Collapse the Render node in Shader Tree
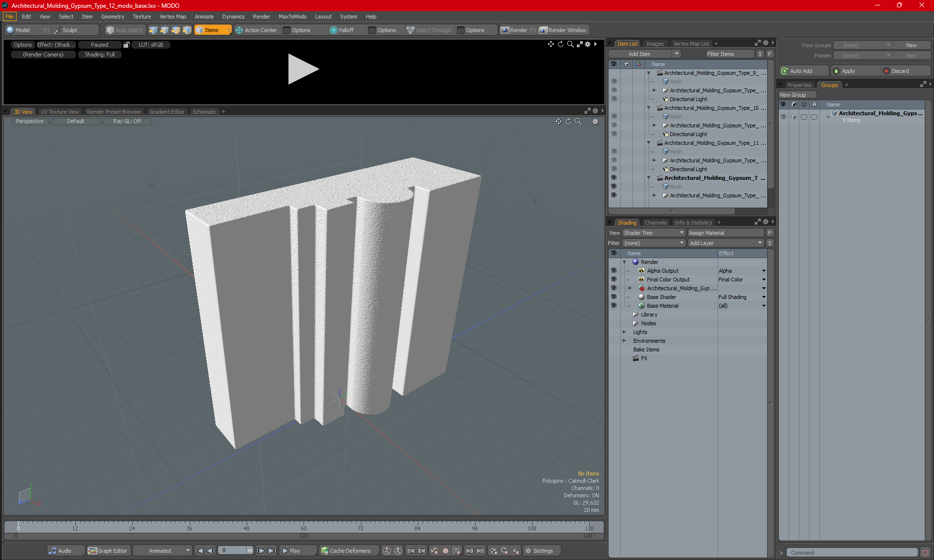This screenshot has width=934, height=560. pos(625,262)
